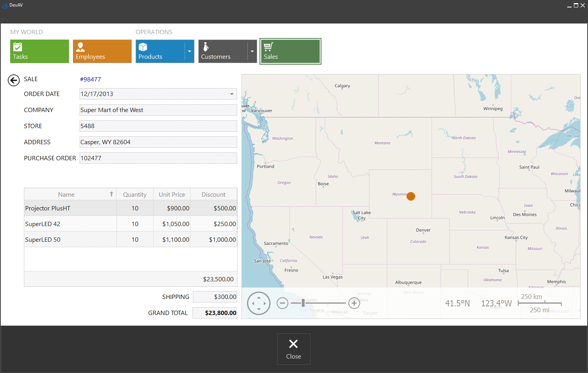Click the Close button at the bottom

pyautogui.click(x=294, y=349)
